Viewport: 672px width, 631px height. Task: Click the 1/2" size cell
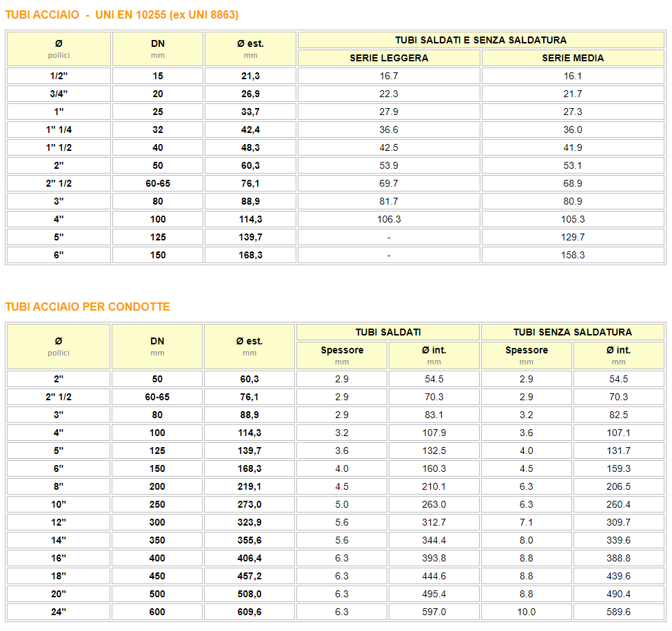[59, 76]
